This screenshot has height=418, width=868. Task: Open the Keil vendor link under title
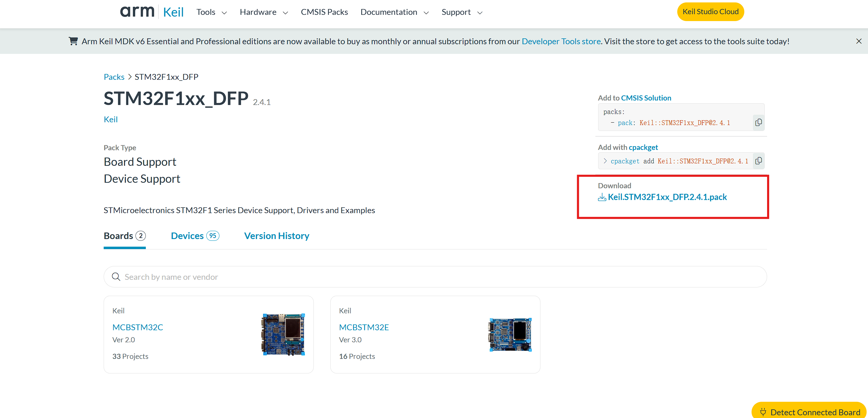tap(111, 119)
